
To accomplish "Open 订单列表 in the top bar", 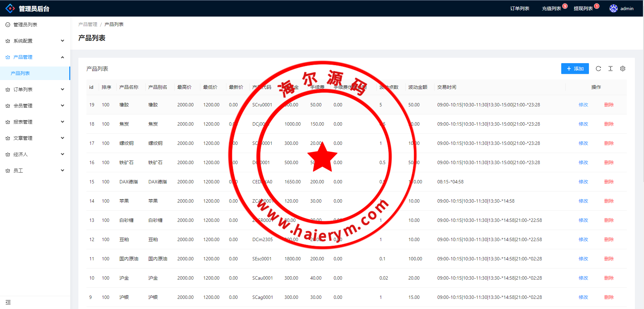I will [519, 8].
